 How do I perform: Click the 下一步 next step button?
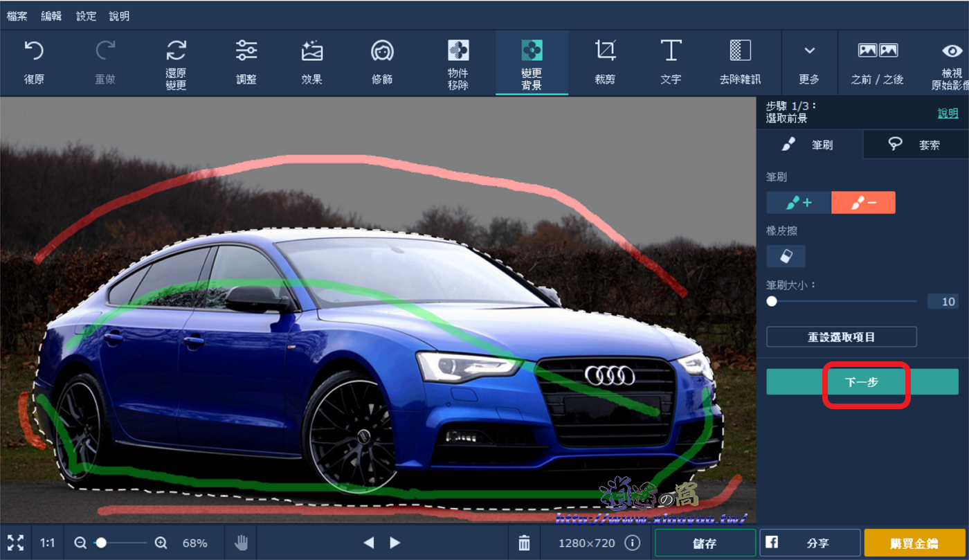862,381
